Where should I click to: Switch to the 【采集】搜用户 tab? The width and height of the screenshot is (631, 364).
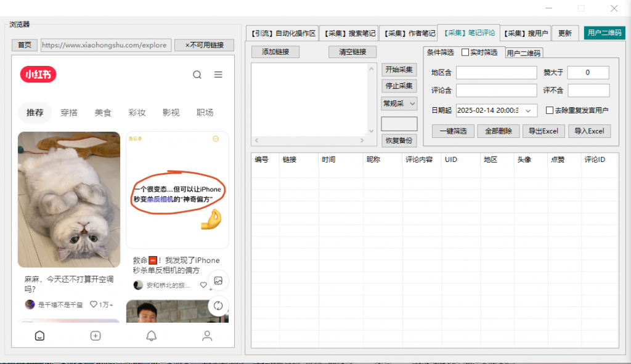526,33
